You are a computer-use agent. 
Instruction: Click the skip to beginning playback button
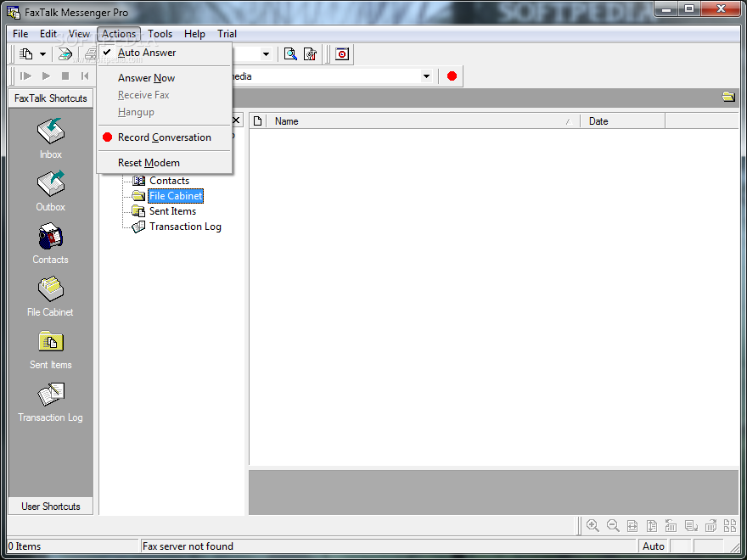[x=85, y=76]
